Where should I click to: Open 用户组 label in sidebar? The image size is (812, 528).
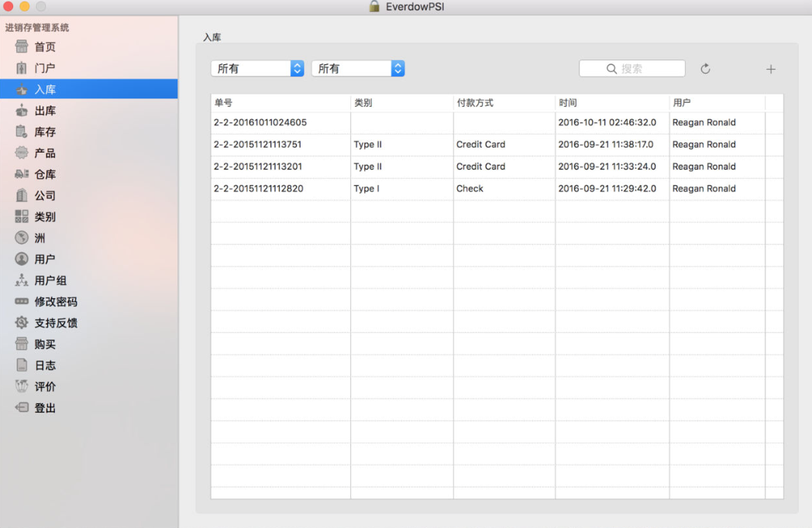(x=50, y=280)
